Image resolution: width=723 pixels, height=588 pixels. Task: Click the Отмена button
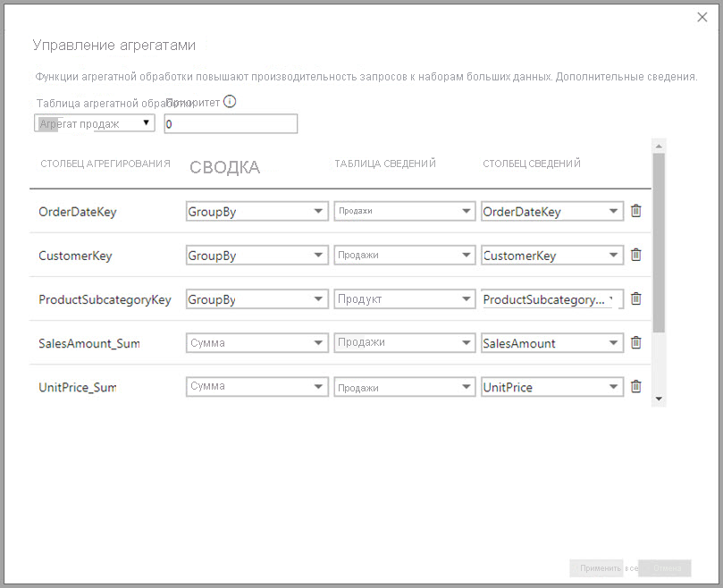click(667, 568)
